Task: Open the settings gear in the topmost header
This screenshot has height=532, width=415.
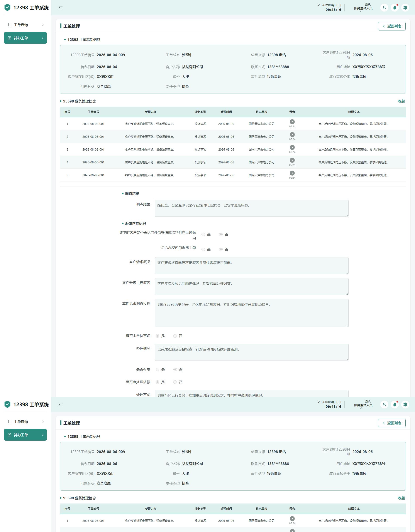Action: pos(405,8)
